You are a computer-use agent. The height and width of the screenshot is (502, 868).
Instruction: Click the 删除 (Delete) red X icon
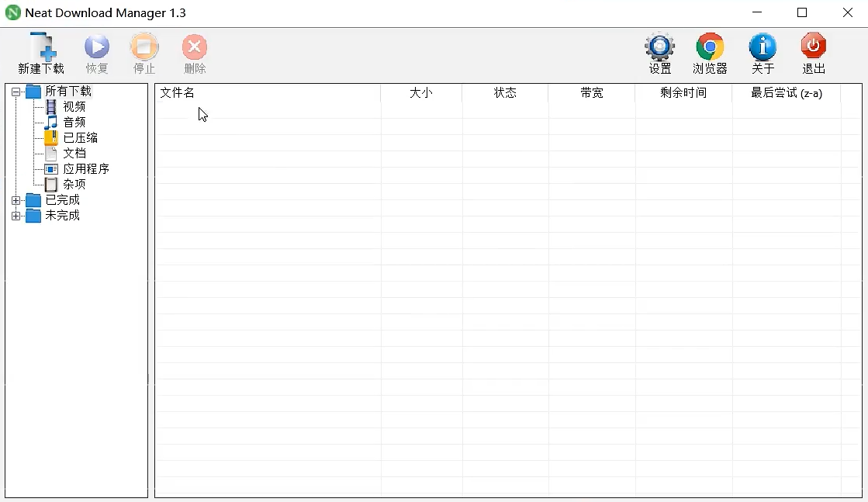pyautogui.click(x=195, y=47)
